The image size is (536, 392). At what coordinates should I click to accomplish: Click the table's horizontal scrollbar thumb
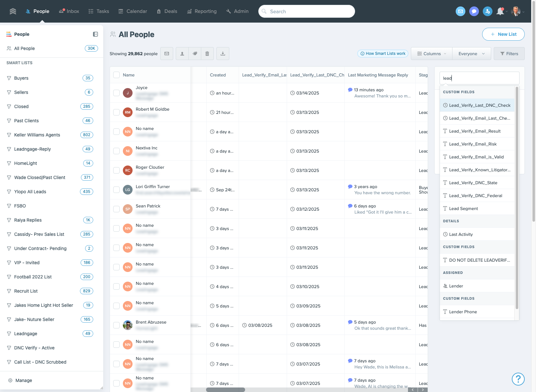click(225, 390)
